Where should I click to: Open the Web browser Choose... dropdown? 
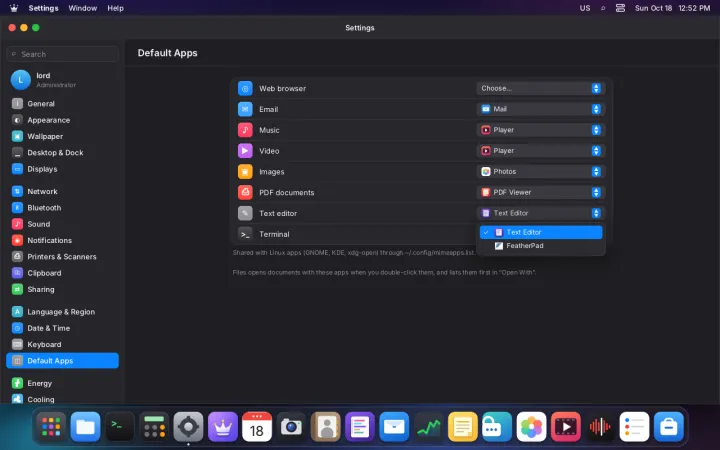pos(540,88)
